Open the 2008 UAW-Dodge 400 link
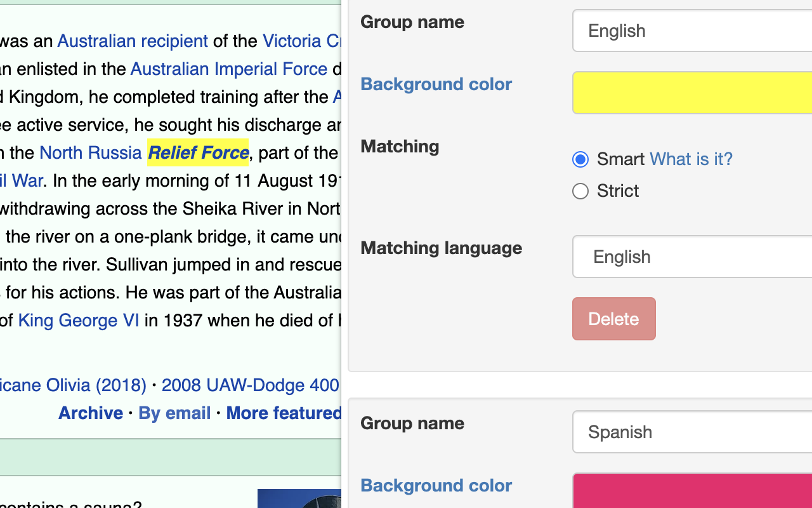The width and height of the screenshot is (812, 508). point(251,385)
